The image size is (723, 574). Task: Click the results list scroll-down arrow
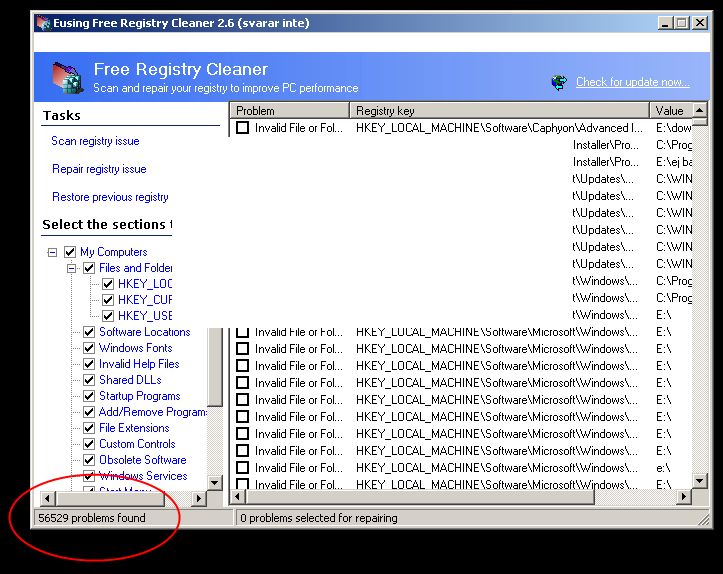[x=699, y=481]
